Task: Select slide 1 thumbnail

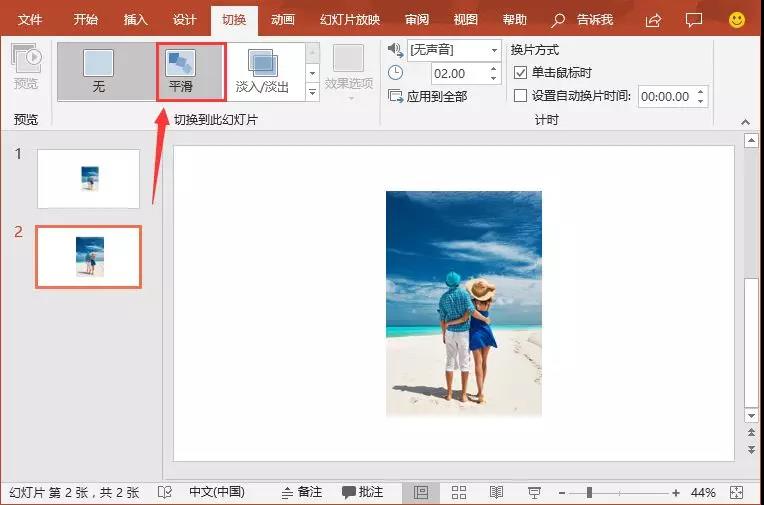Action: point(88,179)
